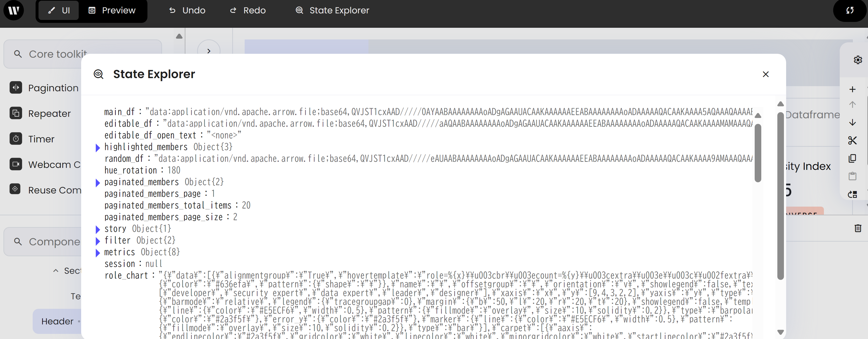
Task: Click the Redo button
Action: click(x=247, y=10)
